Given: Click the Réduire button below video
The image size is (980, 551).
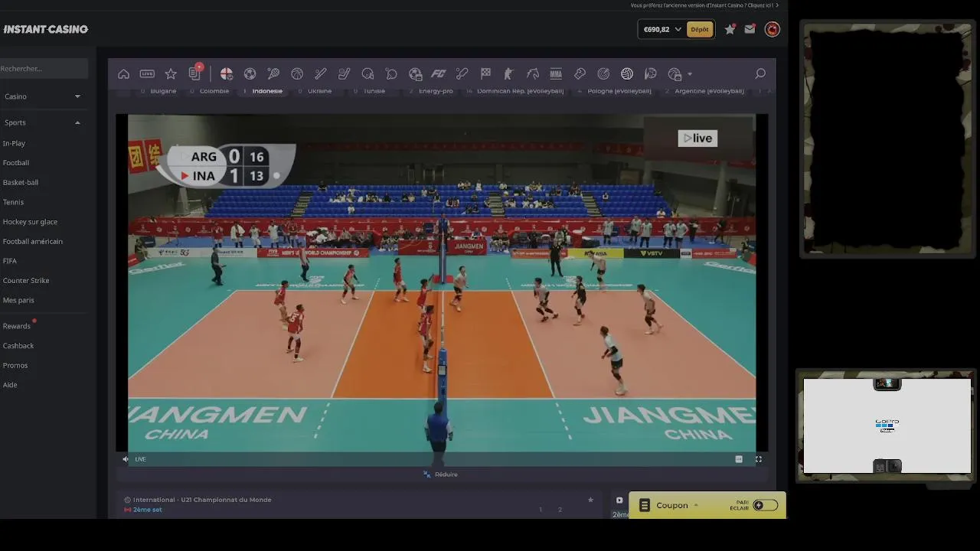Looking at the screenshot, I should pos(441,474).
